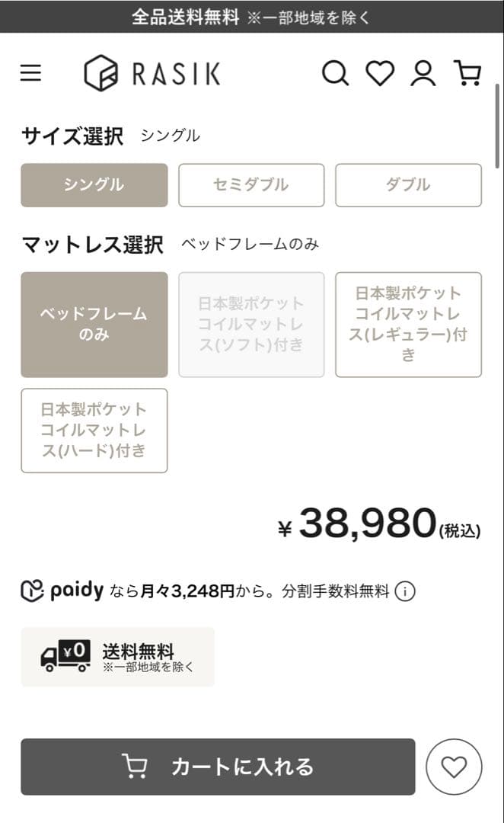
Task: Add product to wishlist via heart button
Action: (x=454, y=767)
